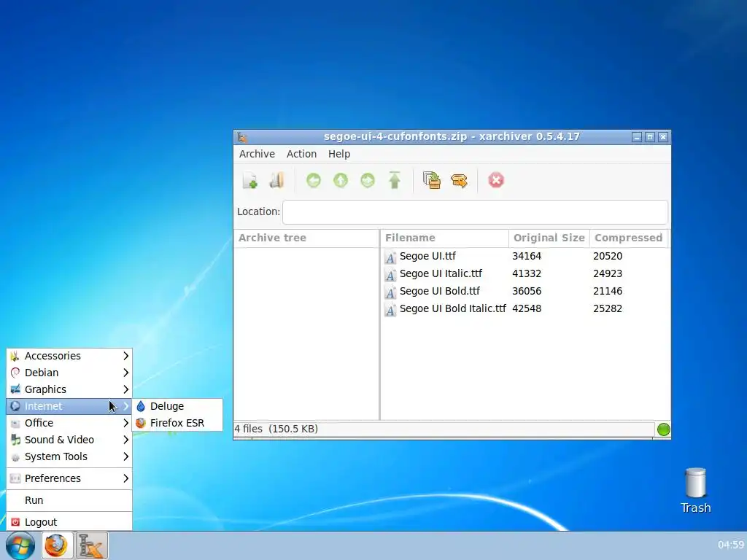
Task: Click the xarchiver window title bar text
Action: [452, 136]
